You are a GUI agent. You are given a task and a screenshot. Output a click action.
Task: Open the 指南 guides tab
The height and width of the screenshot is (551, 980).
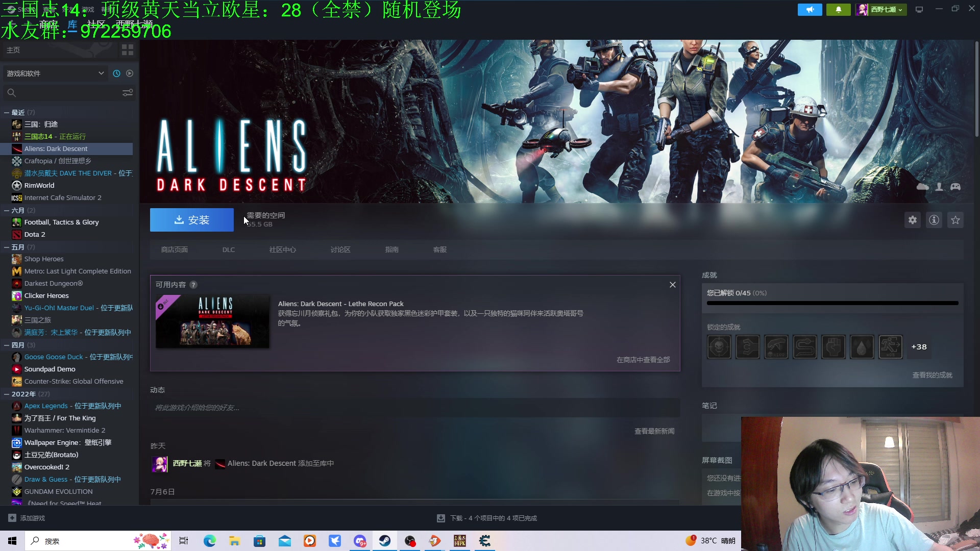(392, 249)
